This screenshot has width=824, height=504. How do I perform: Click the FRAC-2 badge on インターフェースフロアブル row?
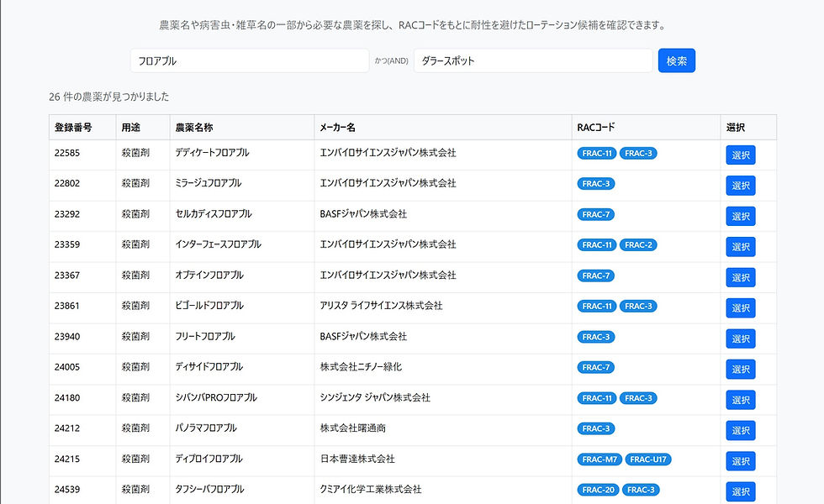640,244
